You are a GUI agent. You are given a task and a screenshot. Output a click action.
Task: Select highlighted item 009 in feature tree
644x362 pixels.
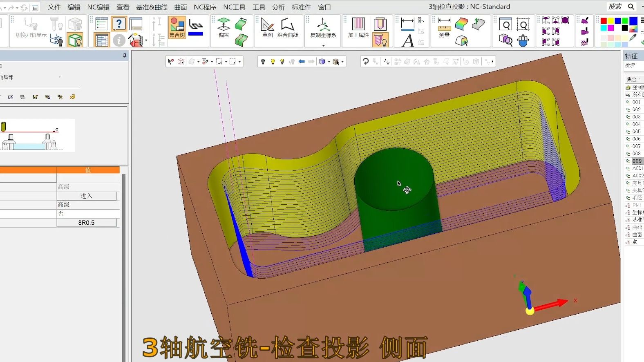click(x=637, y=161)
